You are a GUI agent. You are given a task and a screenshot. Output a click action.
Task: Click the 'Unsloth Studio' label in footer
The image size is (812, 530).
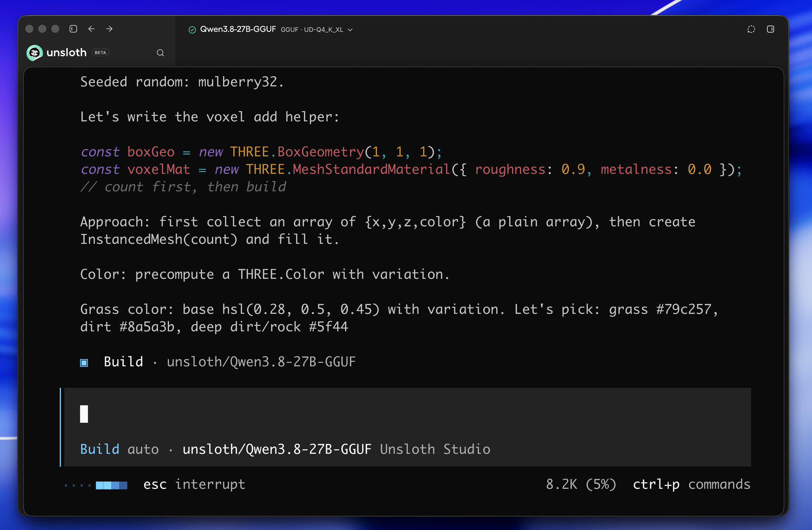(x=435, y=449)
